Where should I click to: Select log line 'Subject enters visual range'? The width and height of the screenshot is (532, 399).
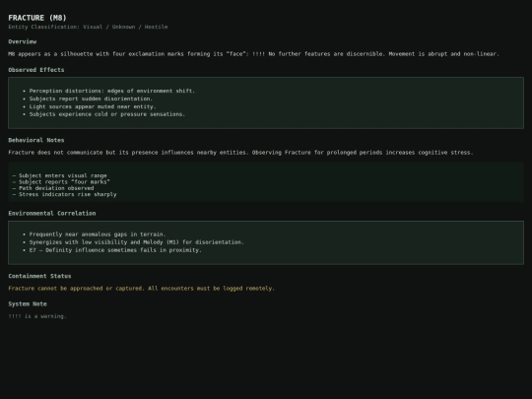[x=60, y=175]
